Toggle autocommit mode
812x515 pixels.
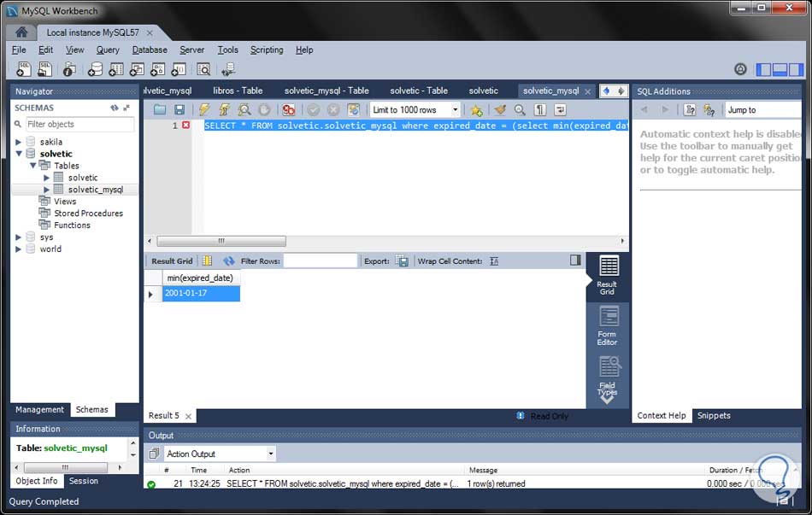(354, 109)
